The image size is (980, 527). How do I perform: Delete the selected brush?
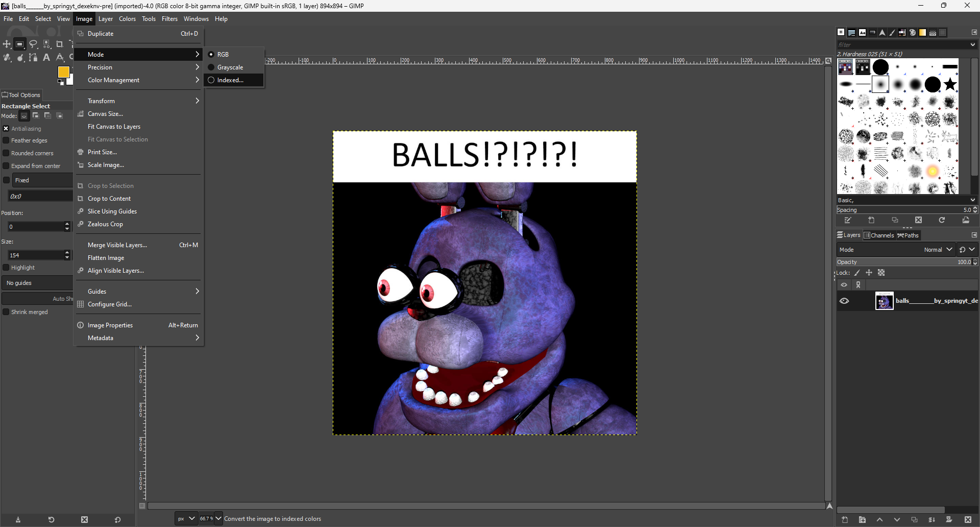click(x=918, y=220)
